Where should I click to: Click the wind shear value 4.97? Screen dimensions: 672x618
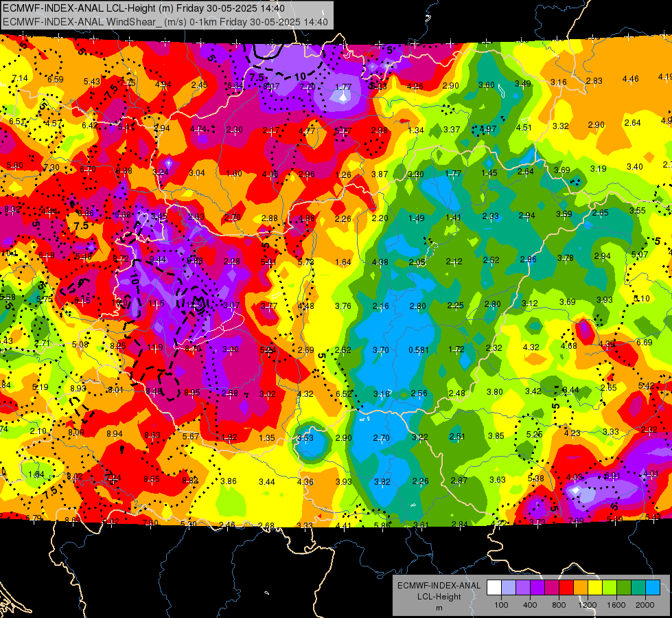[x=488, y=128]
